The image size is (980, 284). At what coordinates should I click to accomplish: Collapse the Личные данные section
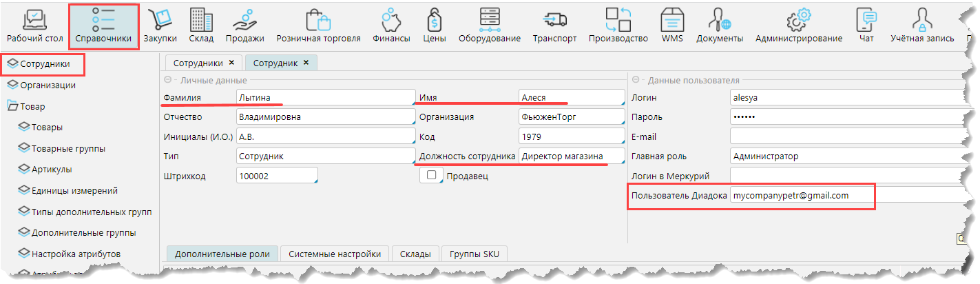(x=168, y=81)
